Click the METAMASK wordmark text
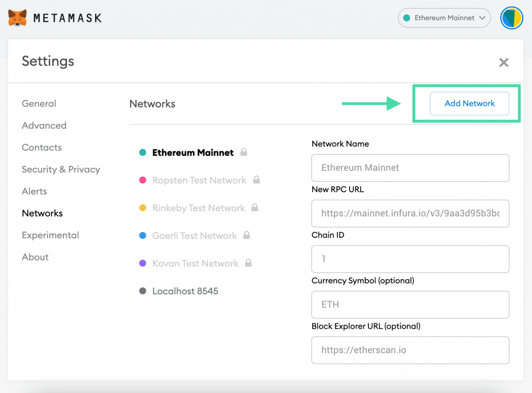Image resolution: width=532 pixels, height=393 pixels. [68, 18]
